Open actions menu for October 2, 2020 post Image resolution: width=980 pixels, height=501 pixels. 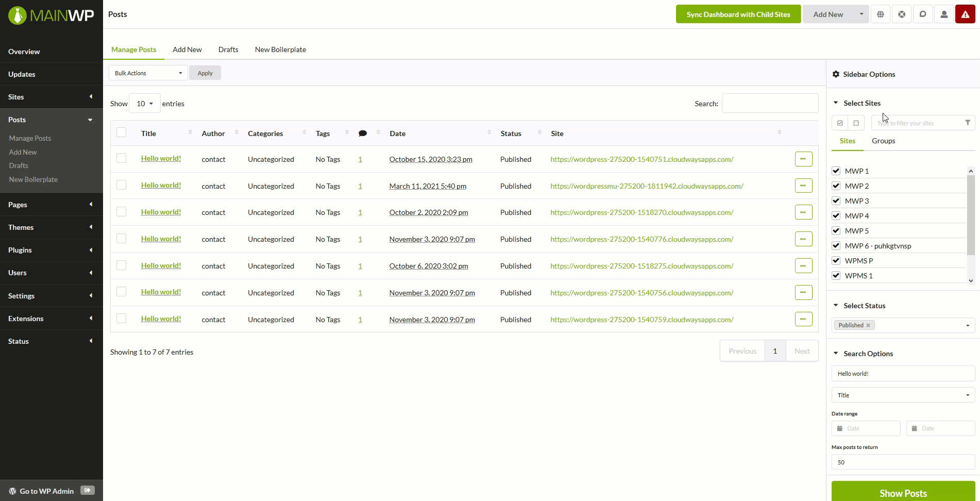(x=803, y=212)
